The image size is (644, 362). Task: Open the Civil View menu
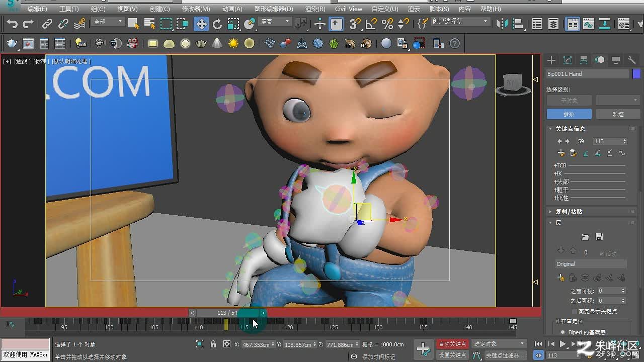(349, 9)
